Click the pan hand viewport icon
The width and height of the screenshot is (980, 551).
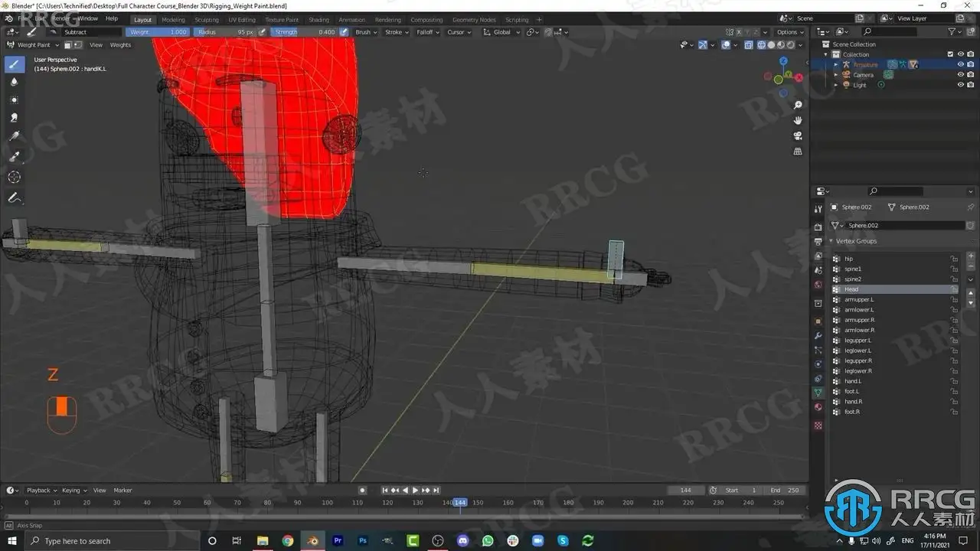[x=798, y=120]
